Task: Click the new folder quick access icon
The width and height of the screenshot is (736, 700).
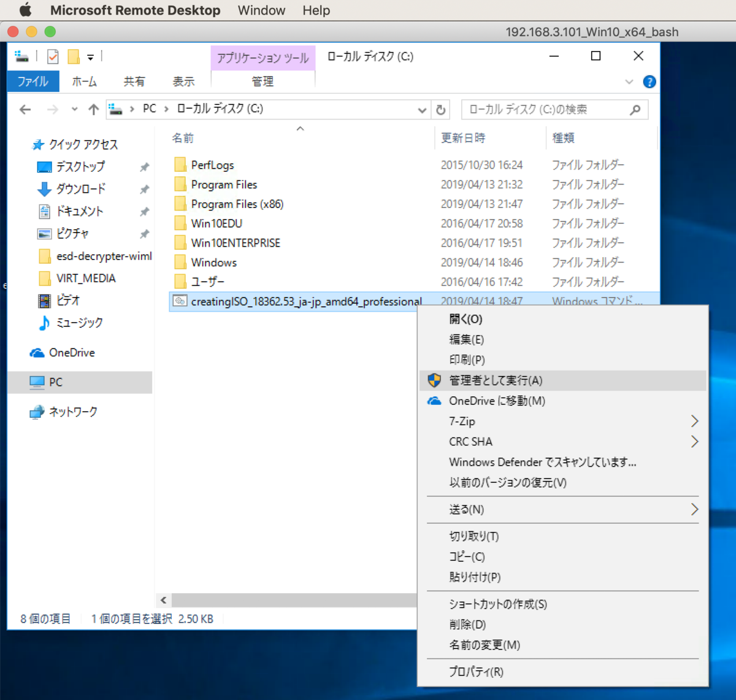Action: [x=74, y=56]
